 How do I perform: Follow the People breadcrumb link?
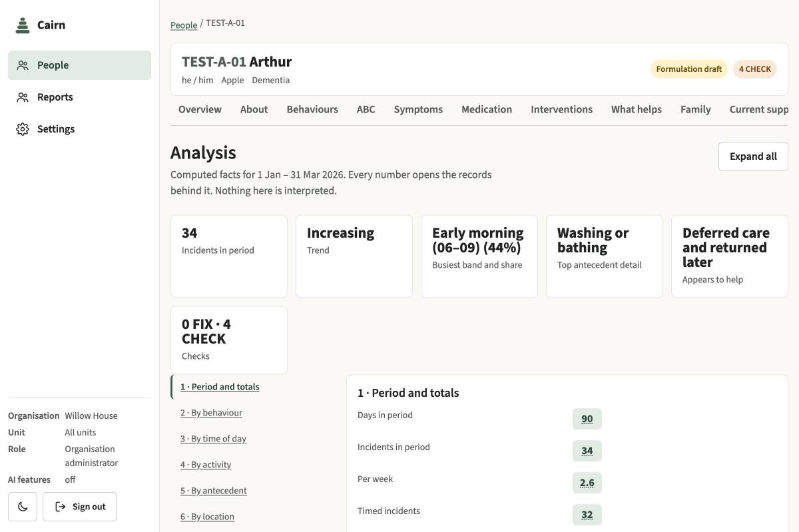pyautogui.click(x=184, y=25)
